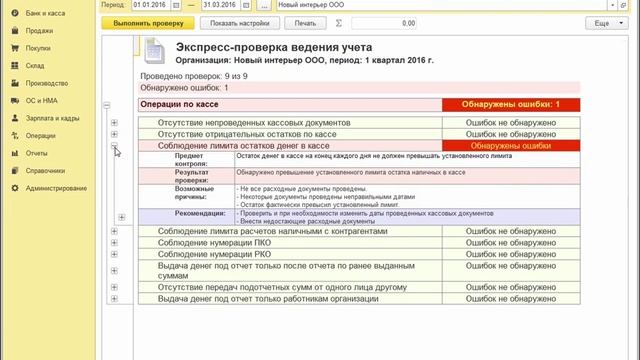
Task: Open Производство menu section
Action: (x=47, y=83)
